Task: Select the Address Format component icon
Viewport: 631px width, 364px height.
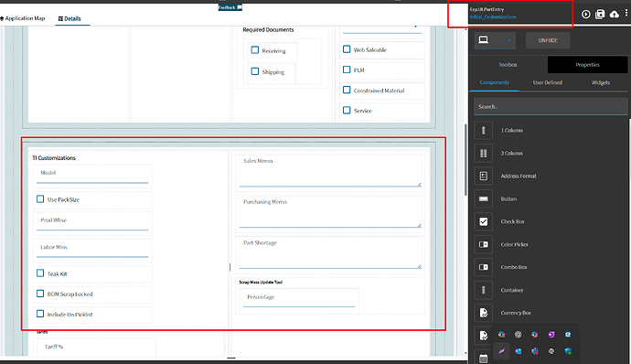Action: pos(484,176)
